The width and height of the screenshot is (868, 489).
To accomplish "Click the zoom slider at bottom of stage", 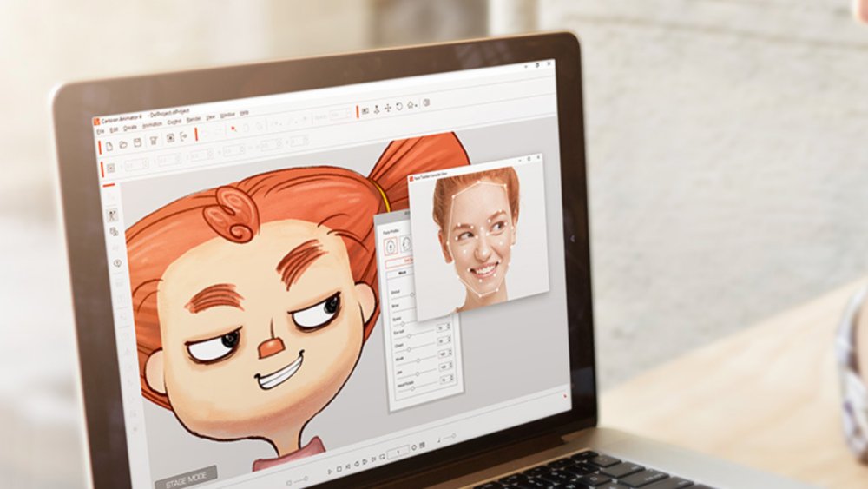I will (300, 480).
